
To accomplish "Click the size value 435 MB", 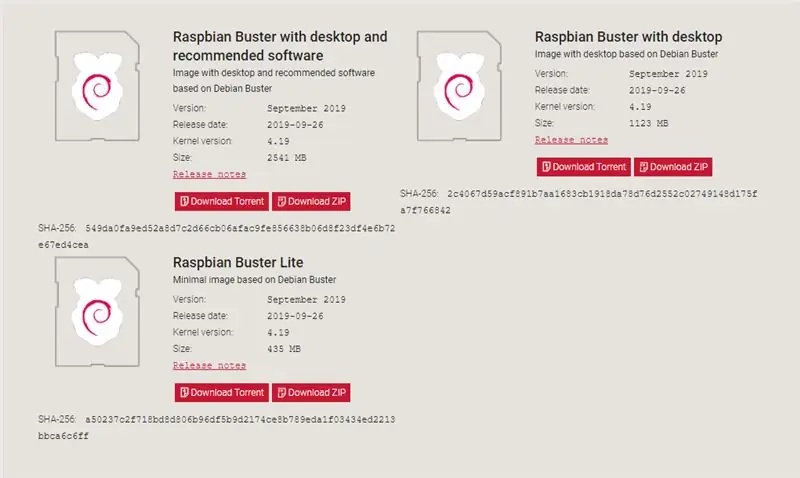I will point(284,349).
